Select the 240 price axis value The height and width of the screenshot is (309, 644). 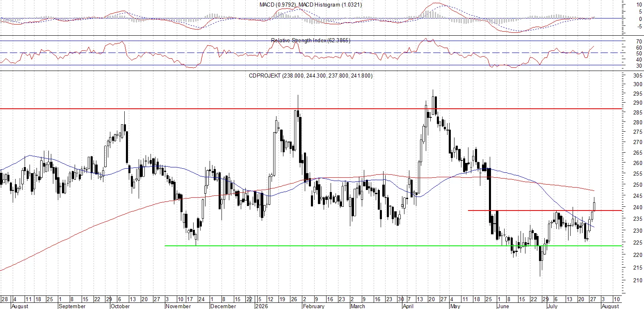[638, 208]
